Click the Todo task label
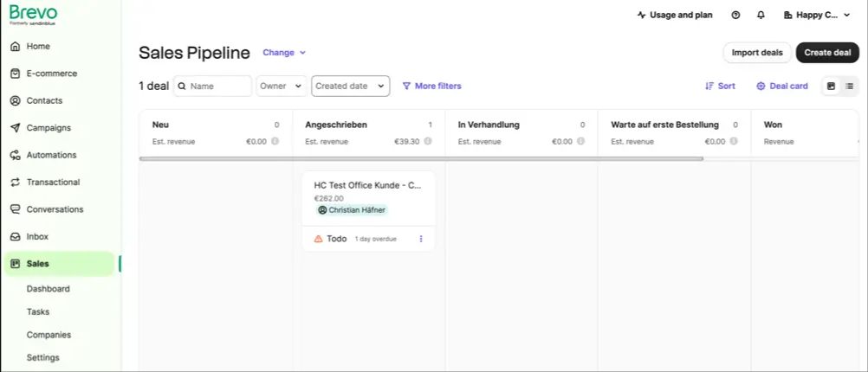Viewport: 868px width, 372px height. (x=337, y=239)
